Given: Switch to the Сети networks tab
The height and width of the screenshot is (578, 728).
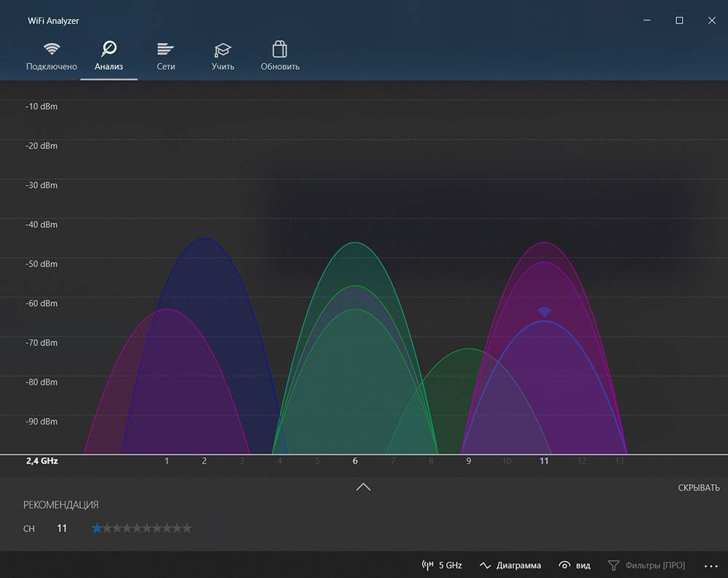Looking at the screenshot, I should pos(166,58).
